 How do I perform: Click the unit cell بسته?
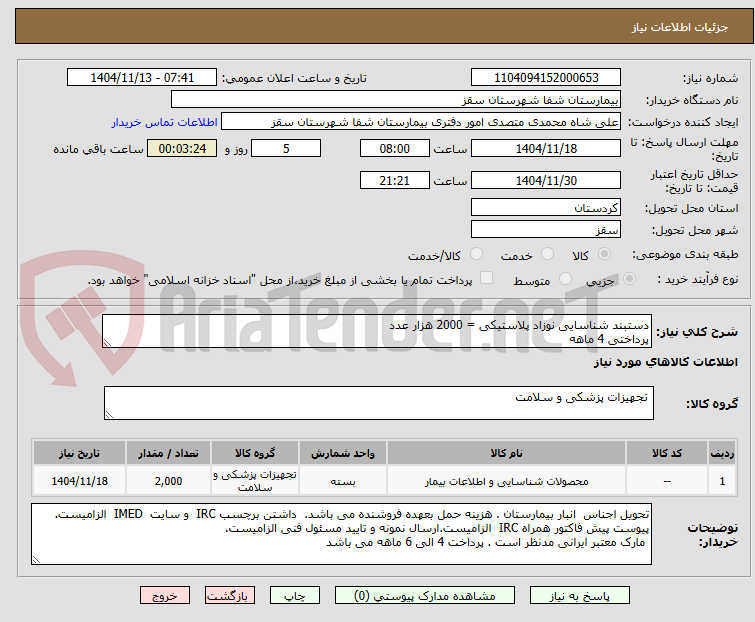pyautogui.click(x=343, y=480)
